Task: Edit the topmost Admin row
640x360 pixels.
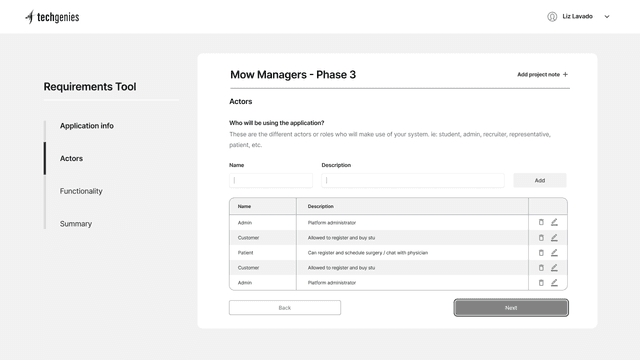Action: pos(554,222)
